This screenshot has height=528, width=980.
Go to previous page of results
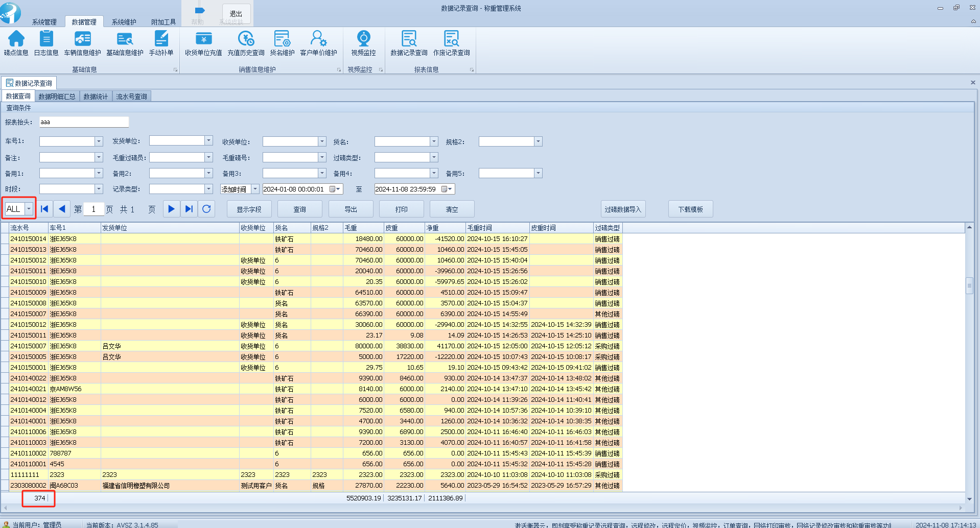click(x=62, y=209)
